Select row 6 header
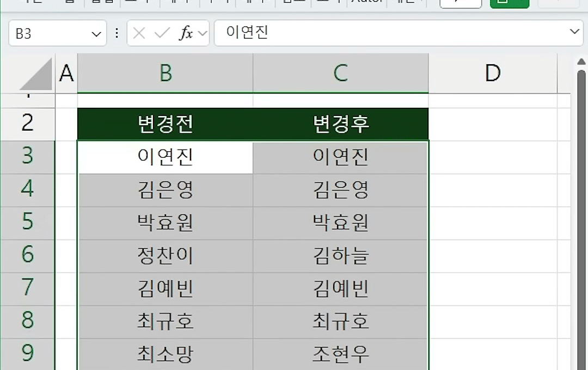The width and height of the screenshot is (588, 370). pyautogui.click(x=28, y=256)
